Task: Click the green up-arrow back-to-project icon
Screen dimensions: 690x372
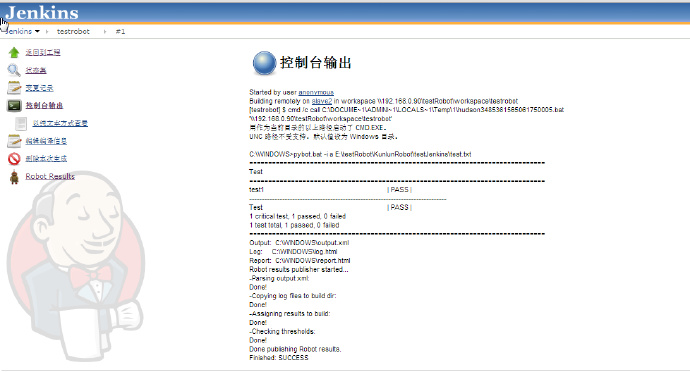Action: click(x=14, y=52)
